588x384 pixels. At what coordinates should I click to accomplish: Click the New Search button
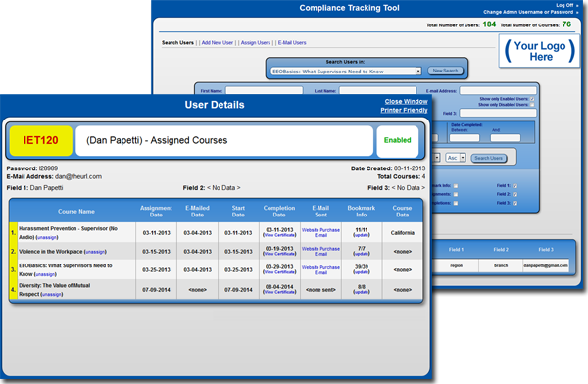pos(445,71)
